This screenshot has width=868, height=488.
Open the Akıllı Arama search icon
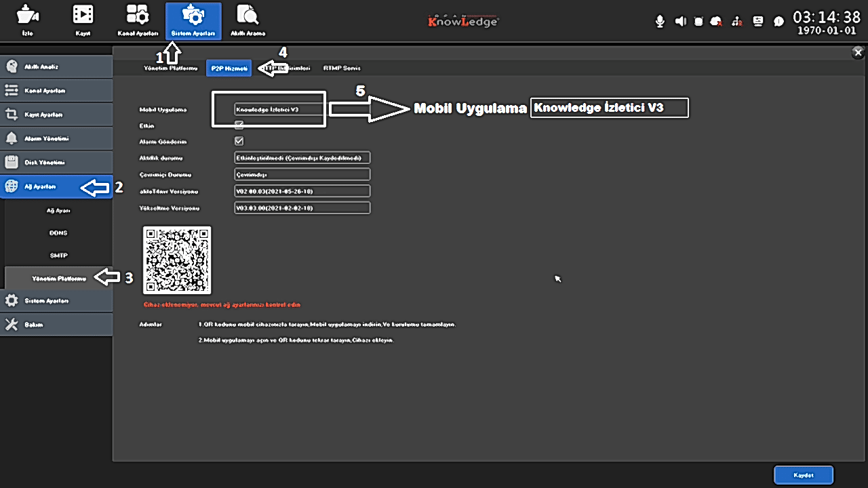coord(248,20)
